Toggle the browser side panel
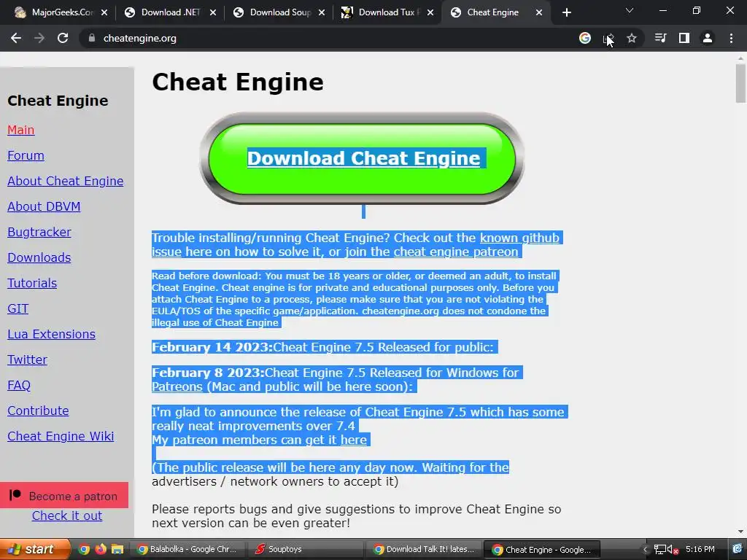The width and height of the screenshot is (747, 560). pos(684,38)
